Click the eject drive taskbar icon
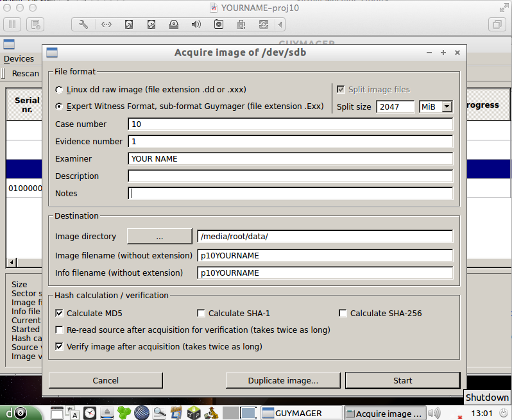The height and width of the screenshot is (420, 512). click(x=107, y=413)
